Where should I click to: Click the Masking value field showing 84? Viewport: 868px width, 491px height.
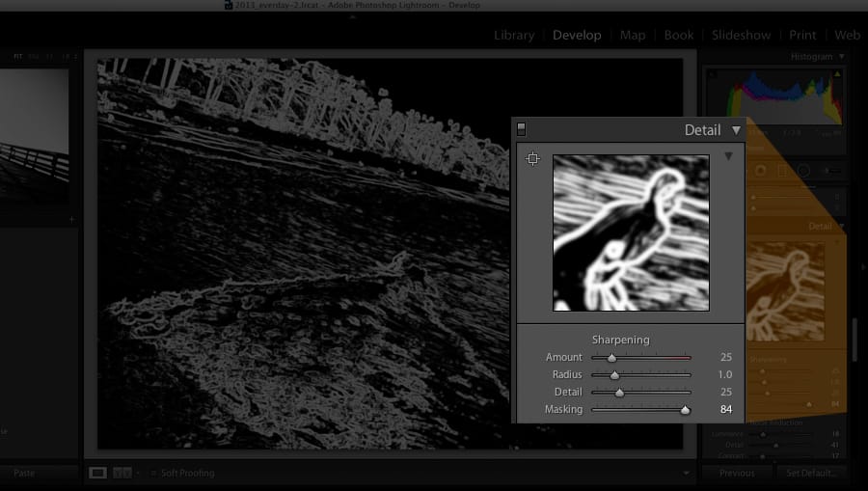tap(725, 410)
